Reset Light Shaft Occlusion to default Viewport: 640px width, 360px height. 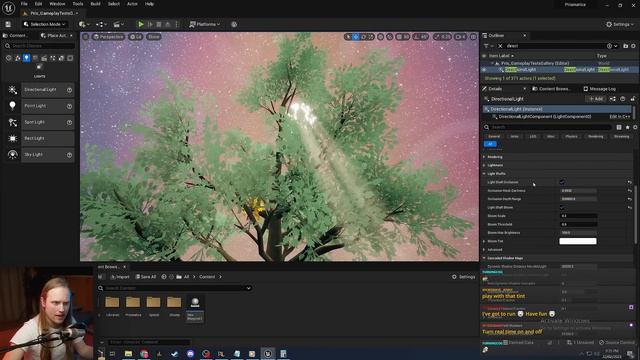629,182
